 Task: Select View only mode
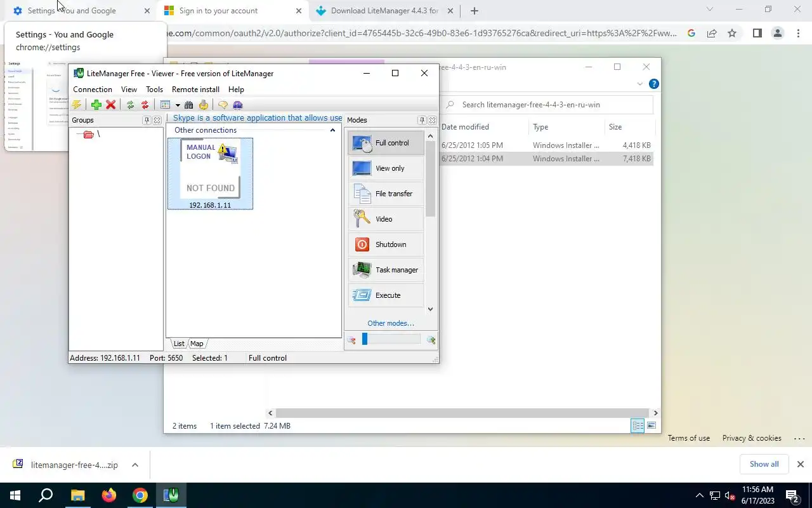tap(386, 168)
